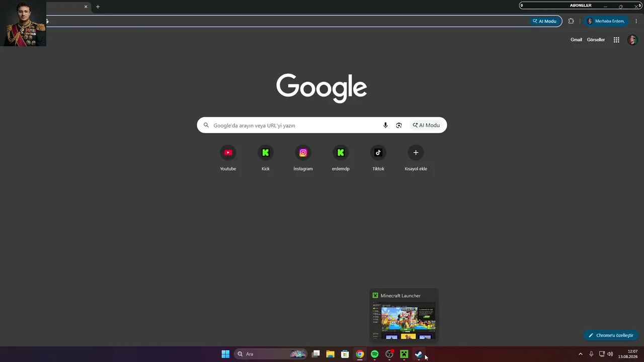Open Task View in the taskbar

pos(316,354)
